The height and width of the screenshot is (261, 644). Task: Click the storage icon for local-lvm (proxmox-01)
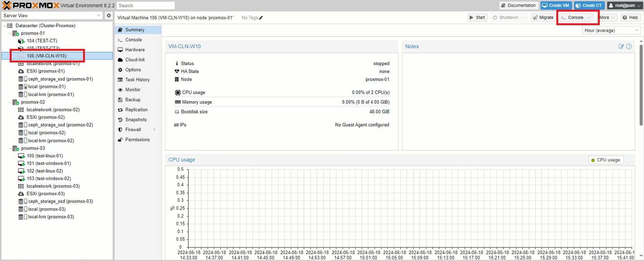[x=23, y=95]
